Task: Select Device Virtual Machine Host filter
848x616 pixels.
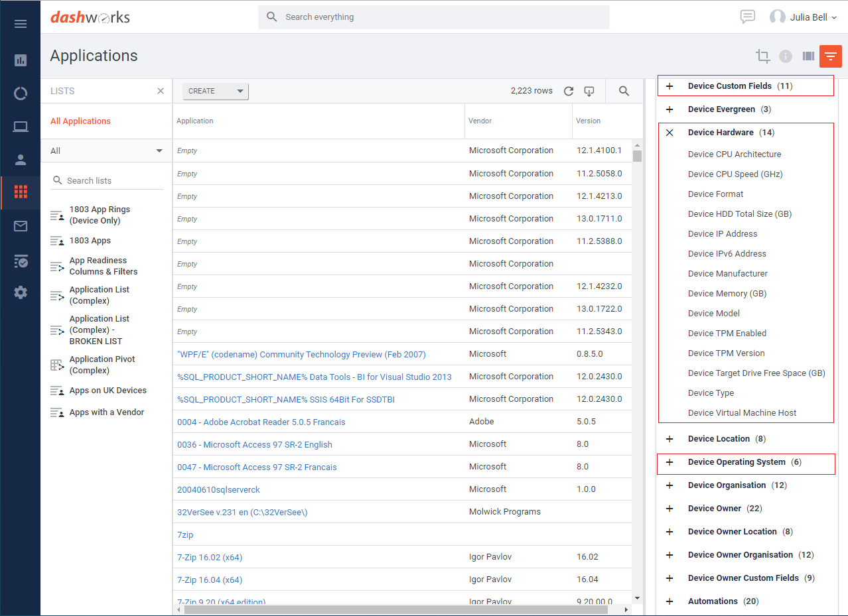Action: (742, 413)
